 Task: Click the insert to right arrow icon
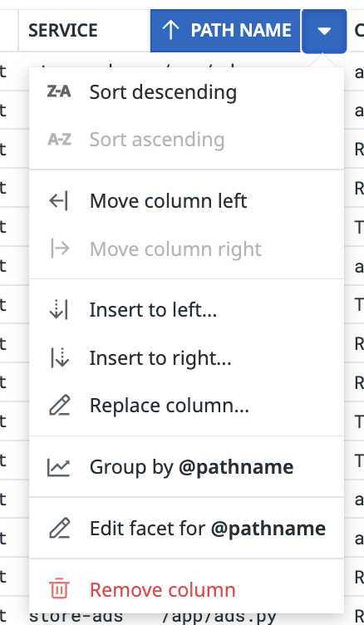[60, 357]
